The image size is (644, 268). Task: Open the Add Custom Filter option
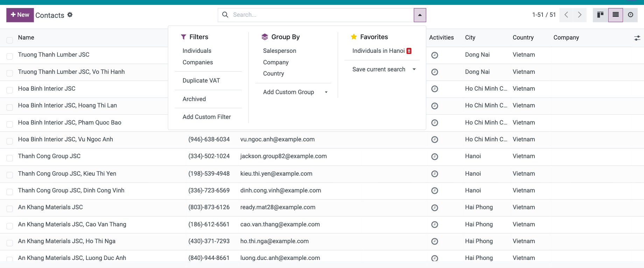coord(206,117)
